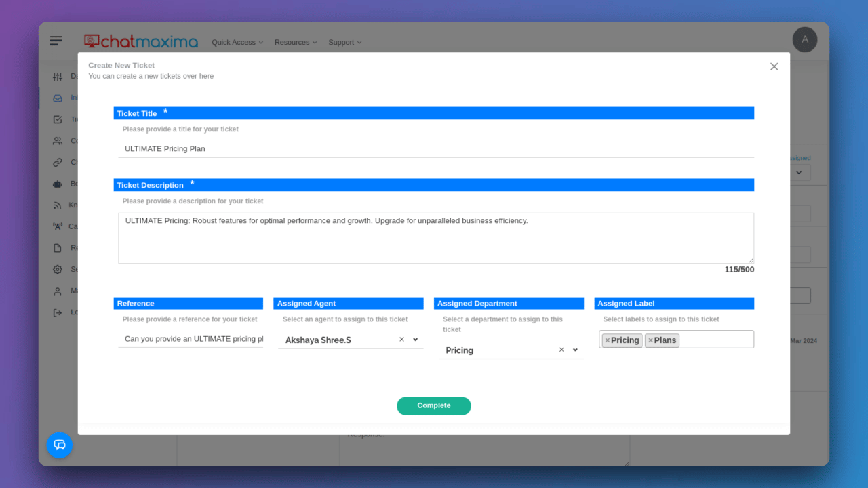Click 'Please provide a title for your ticket'
Screen dimensions: 868x488
(180, 129)
